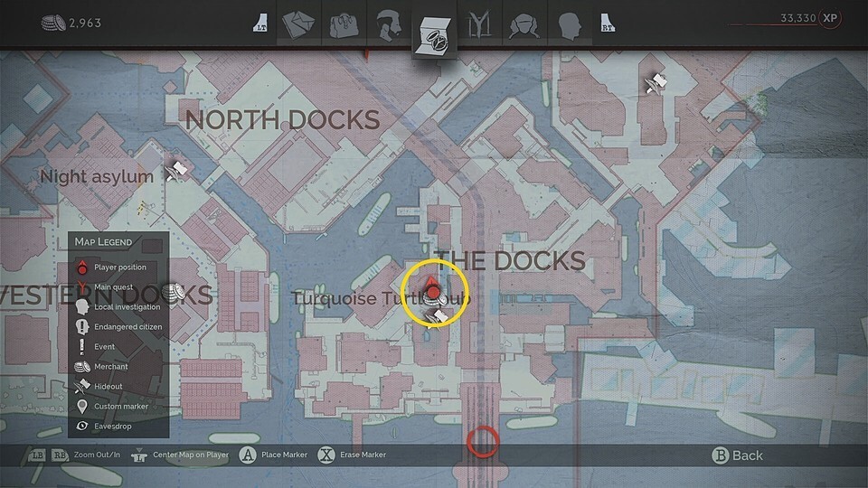Click Place Marker button prompt

pyautogui.click(x=273, y=455)
